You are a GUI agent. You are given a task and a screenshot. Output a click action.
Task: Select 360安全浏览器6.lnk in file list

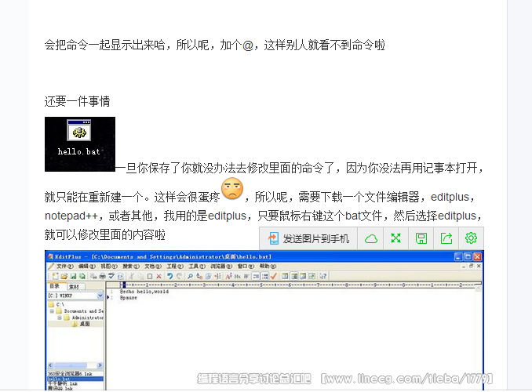point(70,374)
